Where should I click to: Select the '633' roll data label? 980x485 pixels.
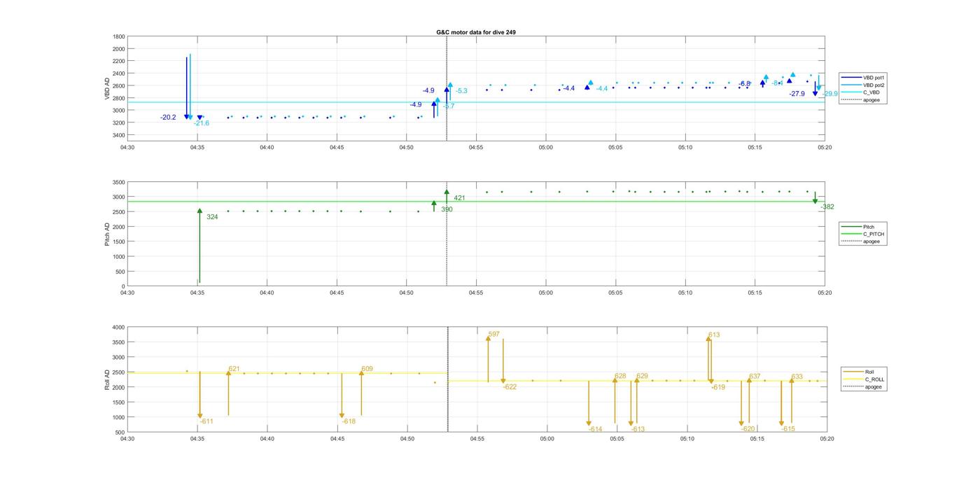tap(797, 377)
